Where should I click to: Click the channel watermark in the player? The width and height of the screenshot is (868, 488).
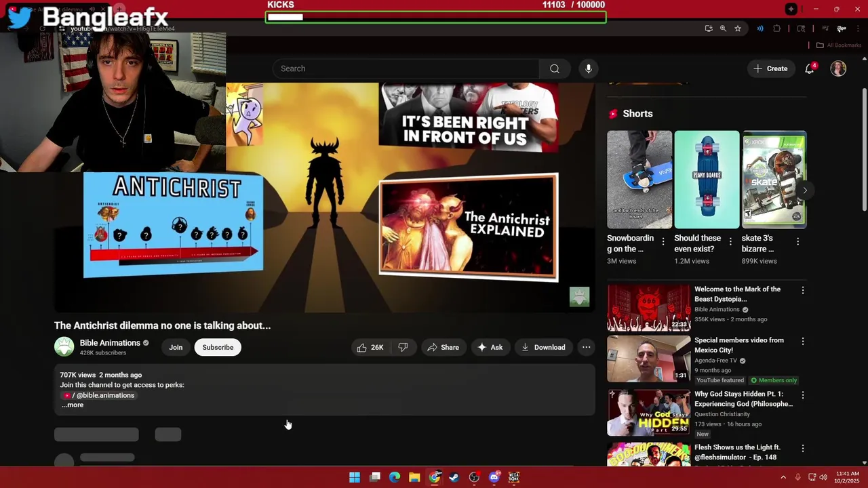(x=579, y=296)
